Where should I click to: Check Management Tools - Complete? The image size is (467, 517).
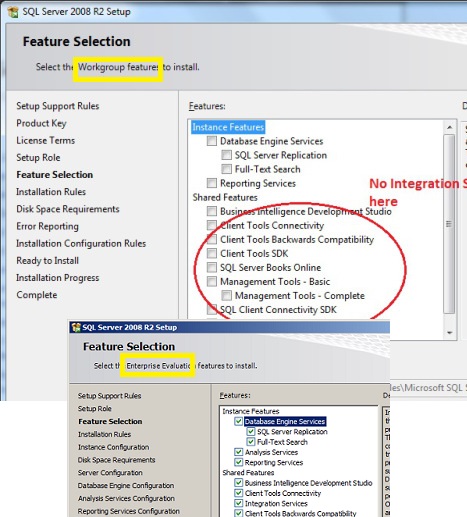226,295
